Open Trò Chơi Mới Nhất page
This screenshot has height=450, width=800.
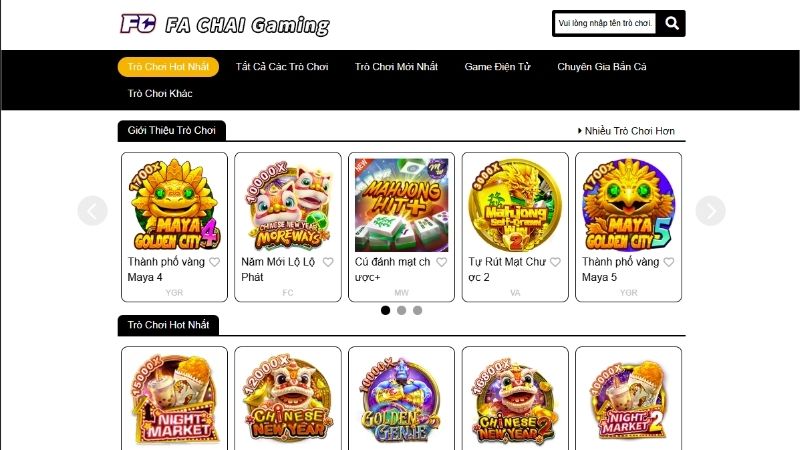pos(396,67)
